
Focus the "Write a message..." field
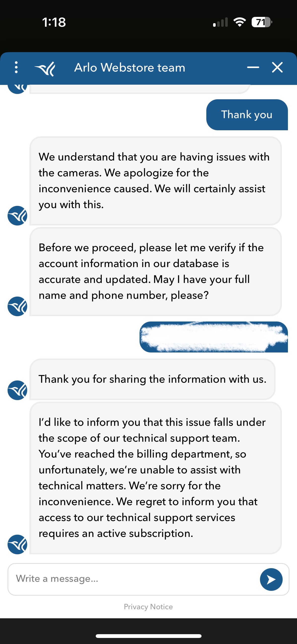click(134, 579)
